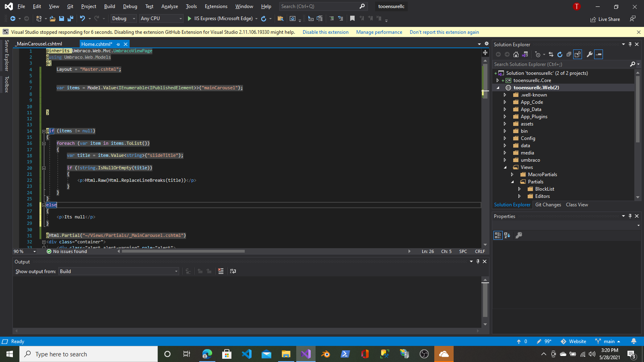
Task: Toggle Show All Files in Solution Explorer
Action: tap(578, 54)
